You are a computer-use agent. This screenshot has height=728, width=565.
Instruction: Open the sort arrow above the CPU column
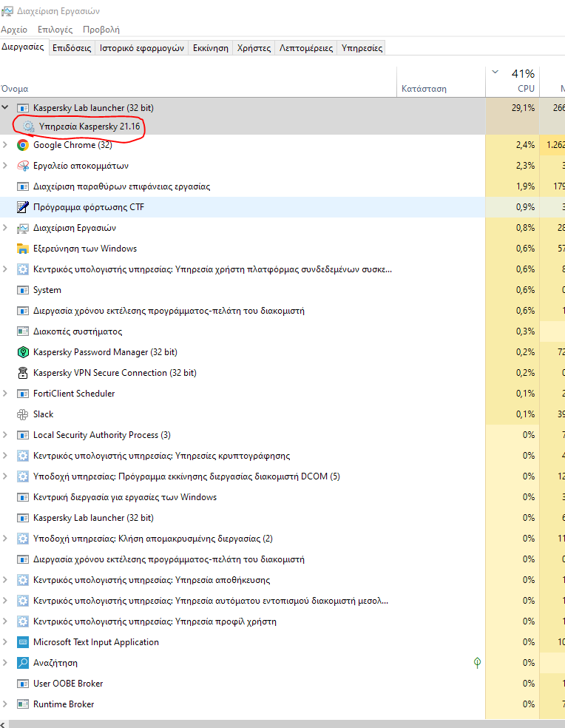click(x=495, y=72)
